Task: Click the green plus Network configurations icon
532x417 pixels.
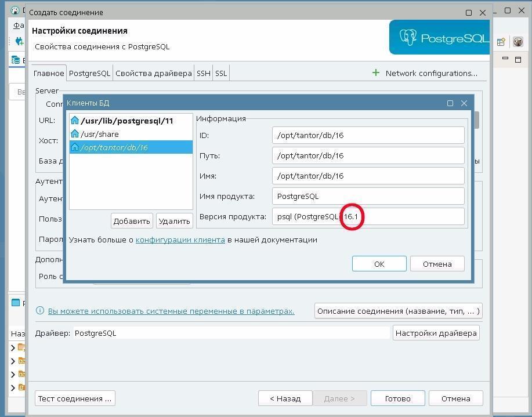Action: (x=376, y=73)
